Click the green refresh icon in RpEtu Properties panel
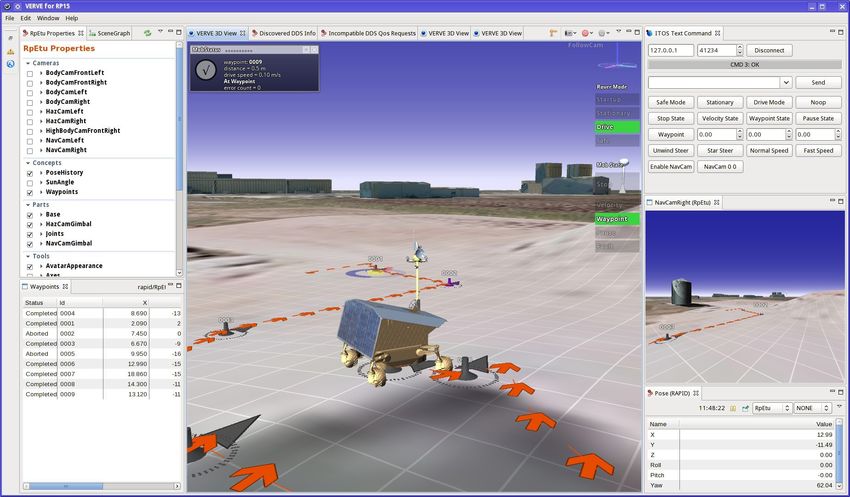The height and width of the screenshot is (497, 850). [x=147, y=33]
